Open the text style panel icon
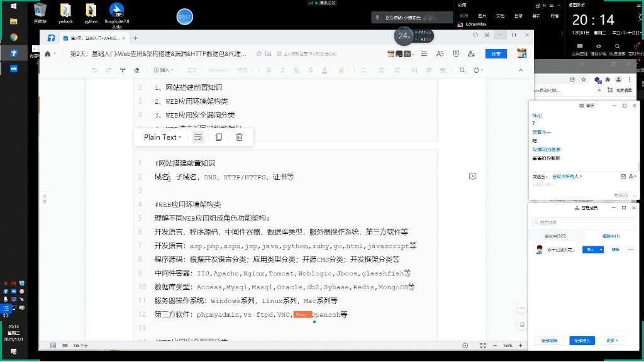 (440, 54)
